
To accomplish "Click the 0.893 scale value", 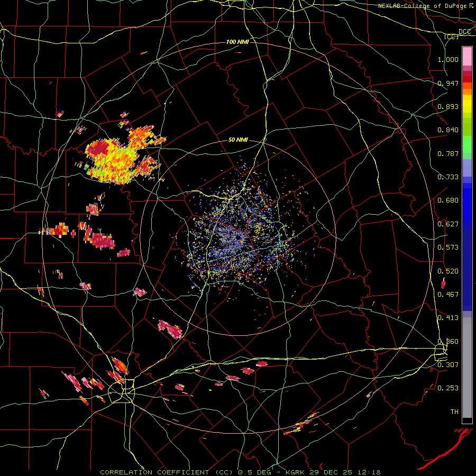I will tap(448, 106).
